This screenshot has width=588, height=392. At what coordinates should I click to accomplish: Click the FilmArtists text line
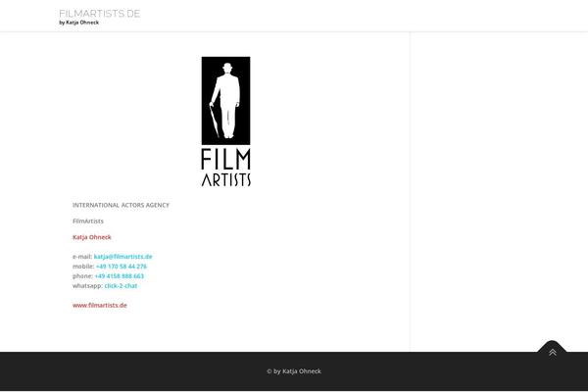88,221
